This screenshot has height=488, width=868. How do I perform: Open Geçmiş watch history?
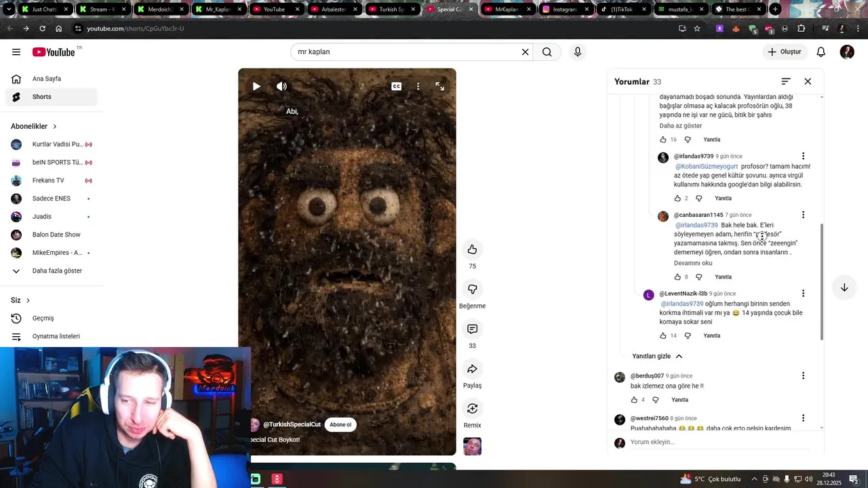click(52, 319)
